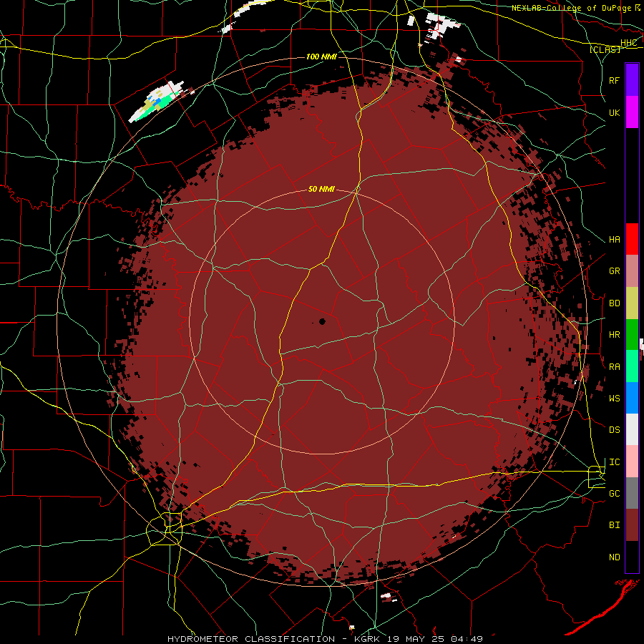Pick the blue WS legend swatch
The width and height of the screenshot is (644, 644).
[x=632, y=398]
